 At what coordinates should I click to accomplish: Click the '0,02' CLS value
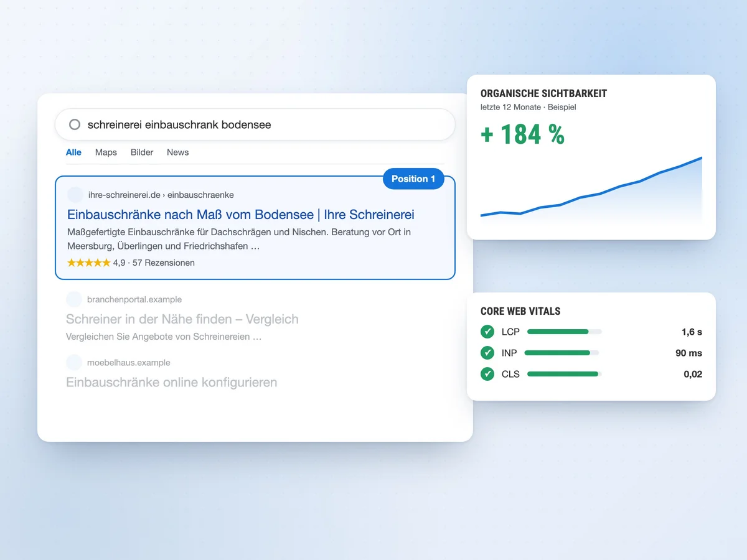693,374
